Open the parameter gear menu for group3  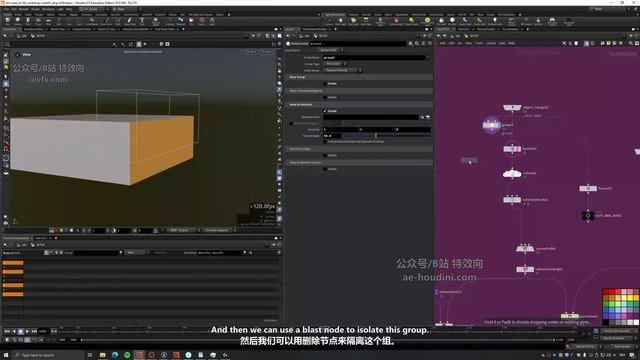point(410,43)
